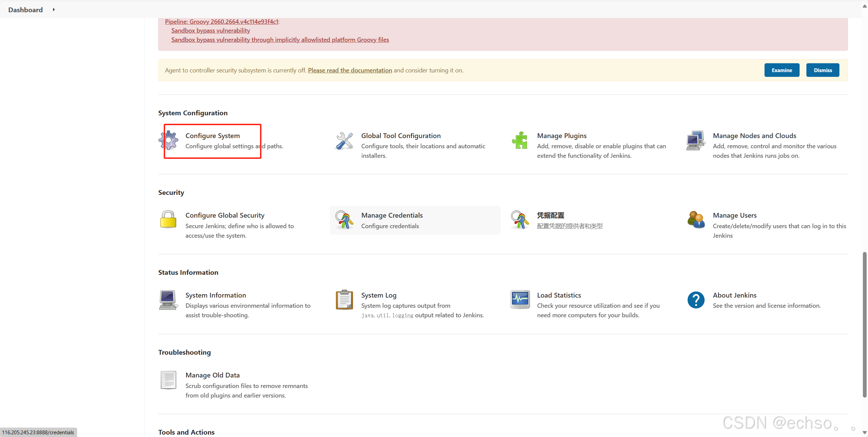868x437 pixels.
Task: Click the About Jenkins question mark icon
Action: click(x=696, y=300)
